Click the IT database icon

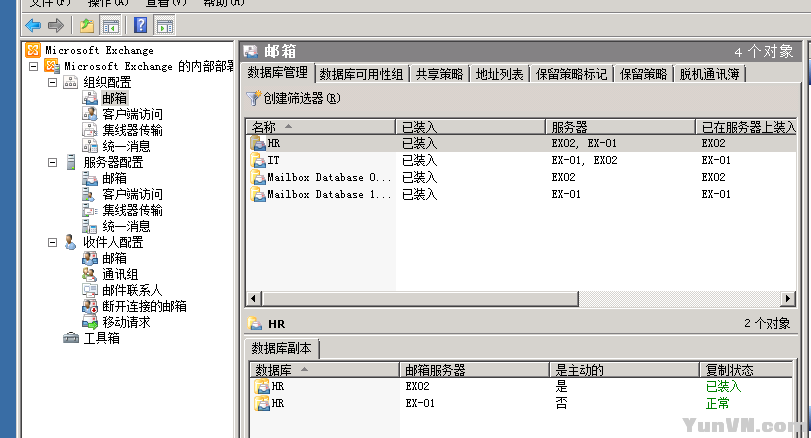258,160
